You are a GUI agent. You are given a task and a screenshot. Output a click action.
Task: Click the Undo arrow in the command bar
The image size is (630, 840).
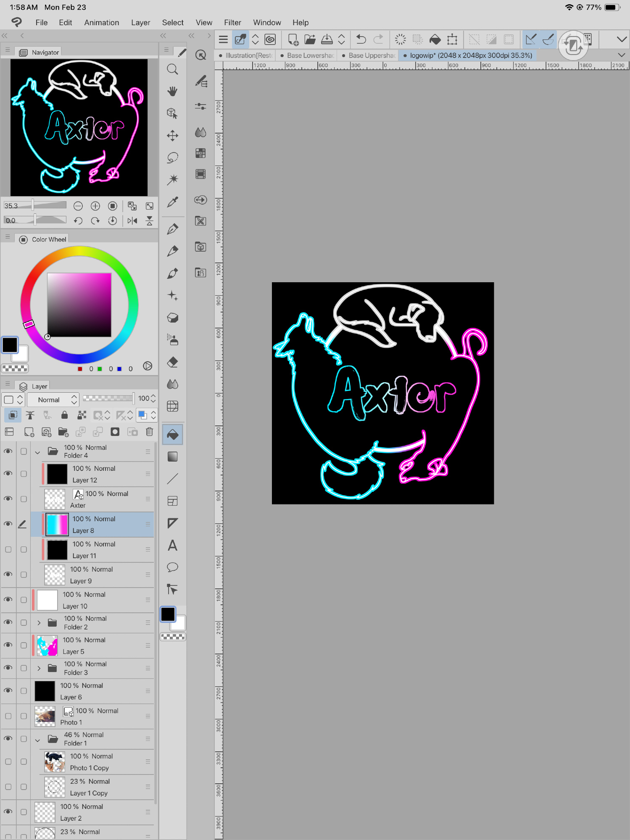[361, 39]
